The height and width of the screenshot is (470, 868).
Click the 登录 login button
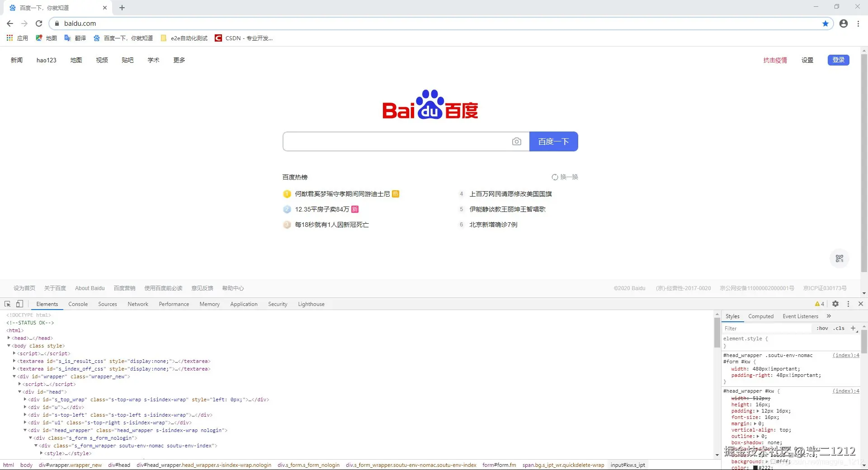[x=838, y=60]
